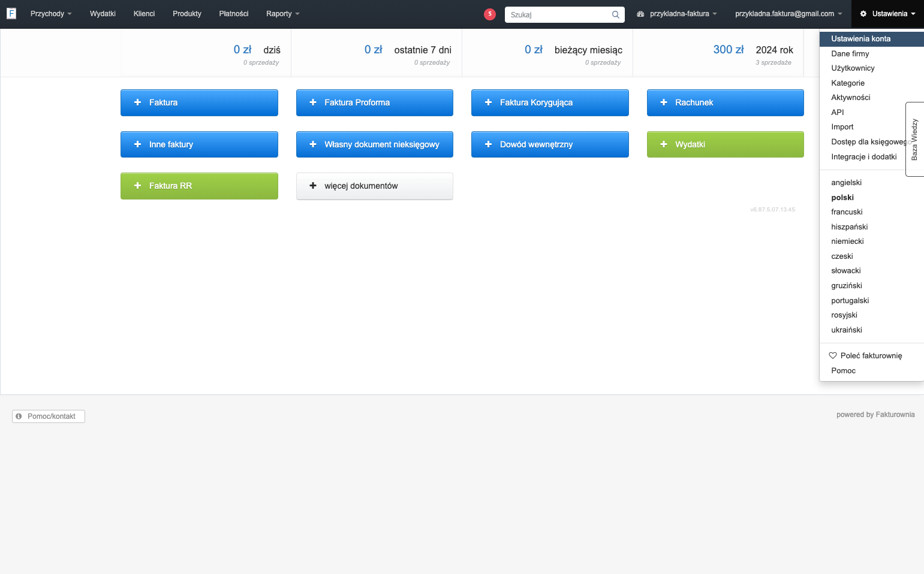Click the heart icon beside Poleć fakturownię

(x=833, y=355)
